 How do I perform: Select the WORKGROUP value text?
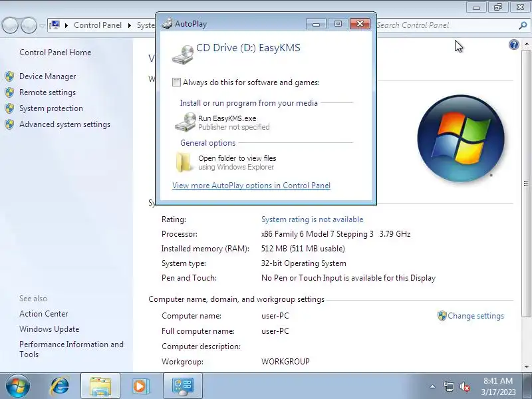[285, 361]
